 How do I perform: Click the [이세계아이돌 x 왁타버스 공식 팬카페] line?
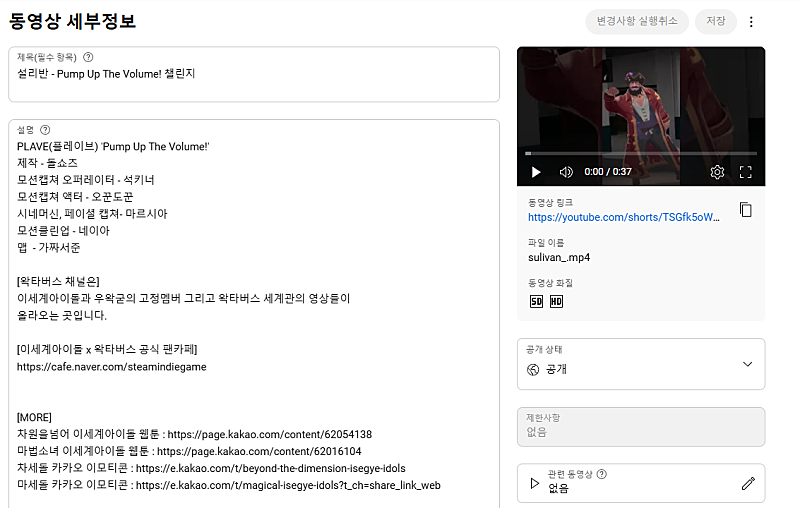pos(107,349)
